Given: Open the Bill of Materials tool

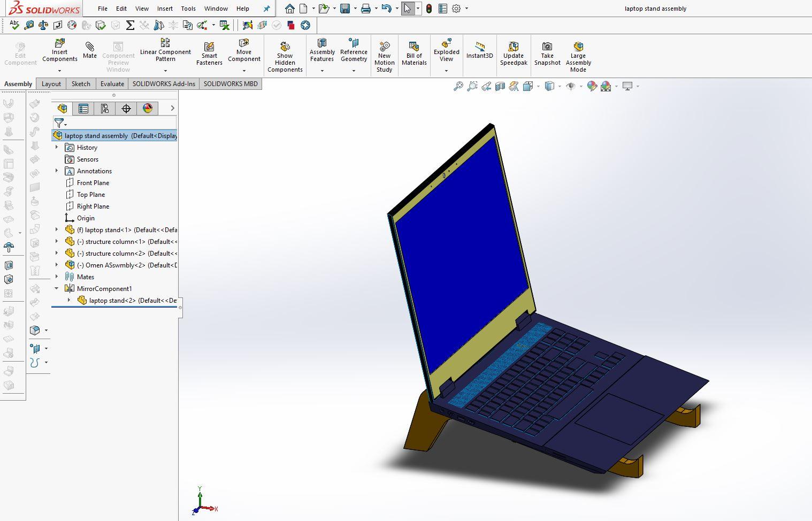Looking at the screenshot, I should [x=414, y=52].
